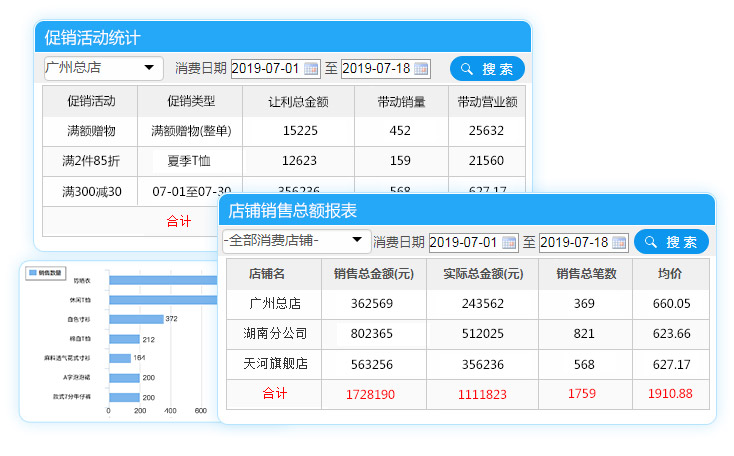Click the store report end date field

point(573,243)
